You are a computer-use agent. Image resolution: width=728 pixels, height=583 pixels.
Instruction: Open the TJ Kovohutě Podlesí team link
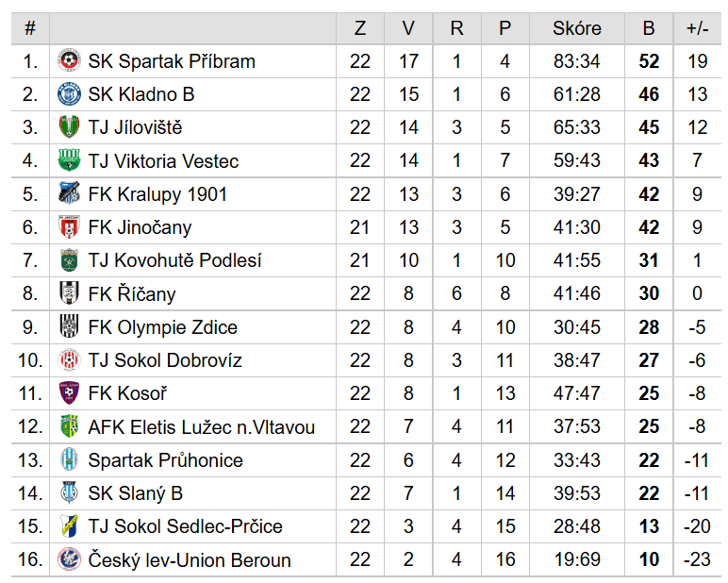click(175, 260)
